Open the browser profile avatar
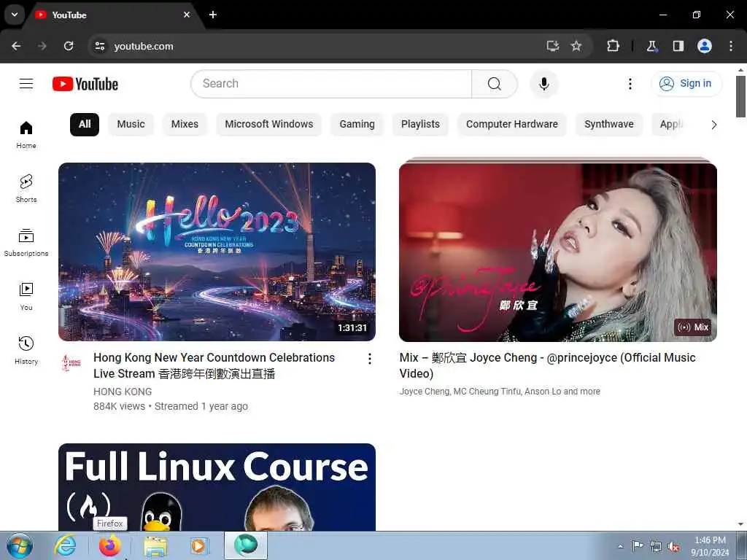This screenshot has width=747, height=560. [x=705, y=46]
